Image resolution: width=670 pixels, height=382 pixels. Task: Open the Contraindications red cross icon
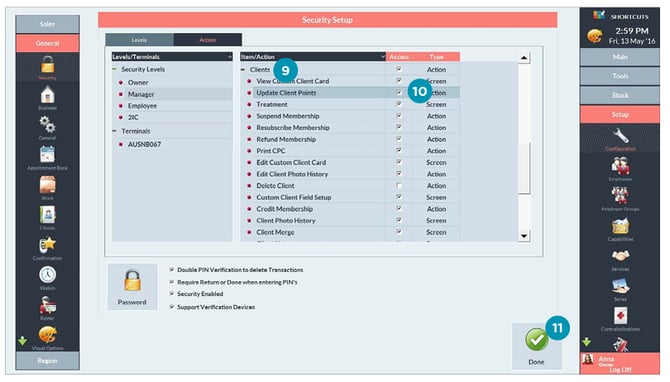tap(620, 316)
